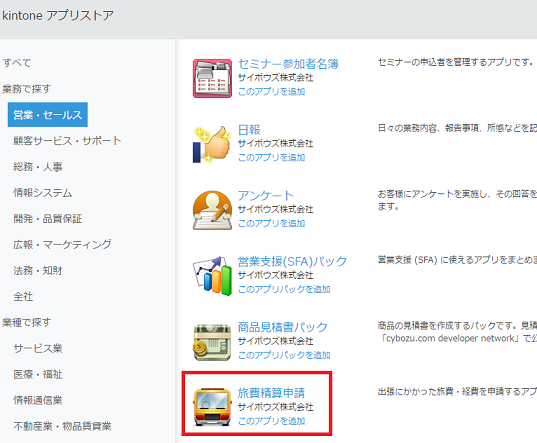Open the 日報 app title link
Screen dimensions: 537x443
pyautogui.click(x=249, y=130)
